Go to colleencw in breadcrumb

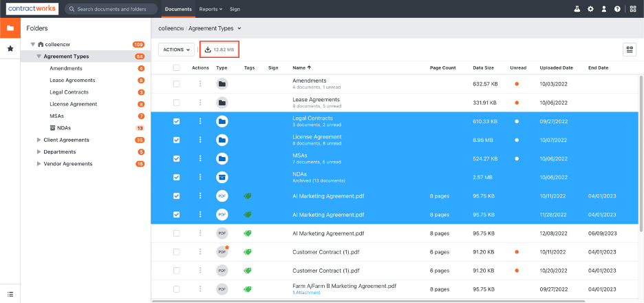coord(171,28)
